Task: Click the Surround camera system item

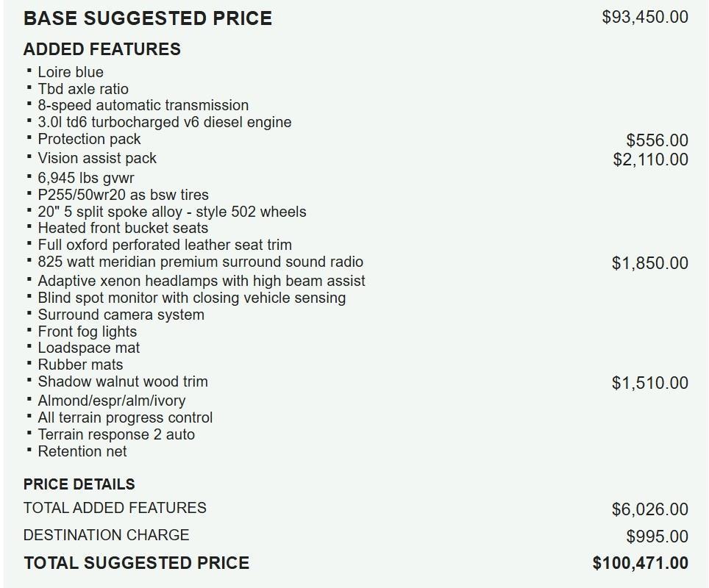Action: click(121, 315)
